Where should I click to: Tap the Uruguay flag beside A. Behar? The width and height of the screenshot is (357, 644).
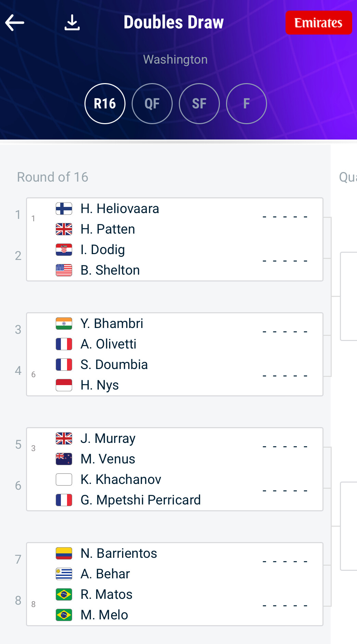tap(64, 574)
